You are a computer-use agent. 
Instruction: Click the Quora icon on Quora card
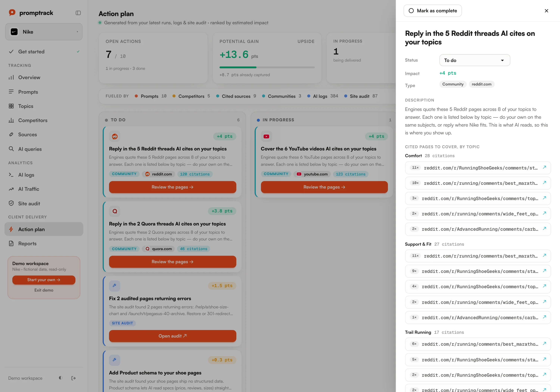(x=115, y=211)
